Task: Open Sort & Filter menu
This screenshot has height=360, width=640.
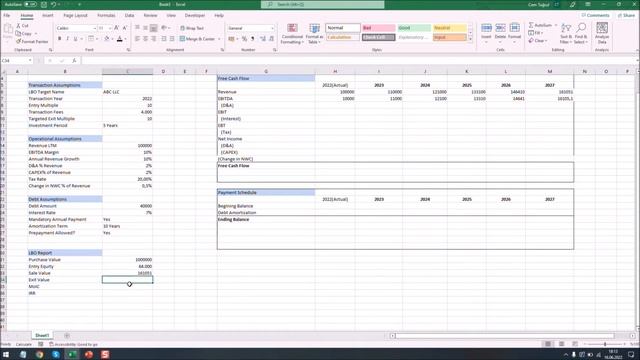Action: pyautogui.click(x=566, y=34)
